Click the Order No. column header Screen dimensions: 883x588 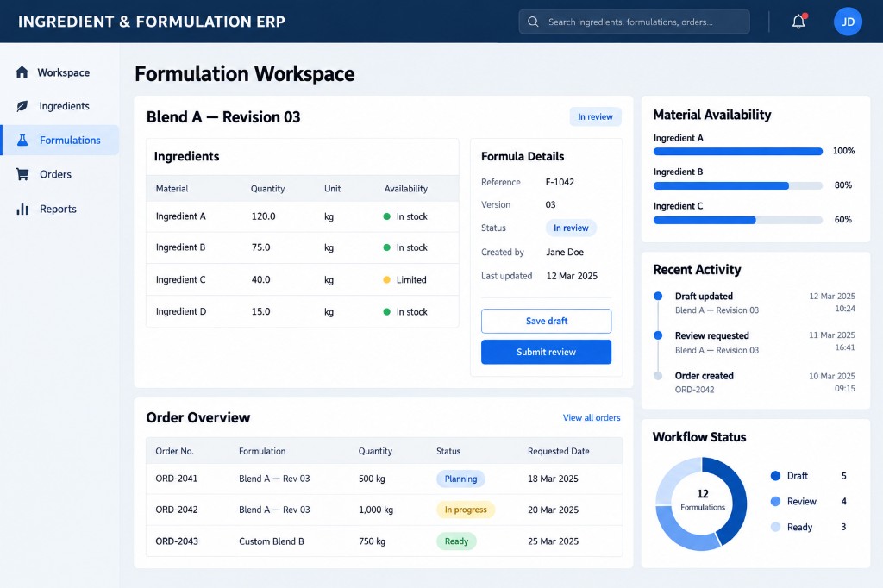174,451
